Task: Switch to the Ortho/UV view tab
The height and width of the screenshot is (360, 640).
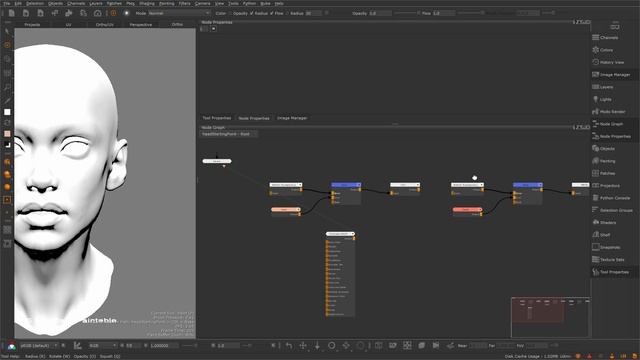Action: pyautogui.click(x=104, y=24)
